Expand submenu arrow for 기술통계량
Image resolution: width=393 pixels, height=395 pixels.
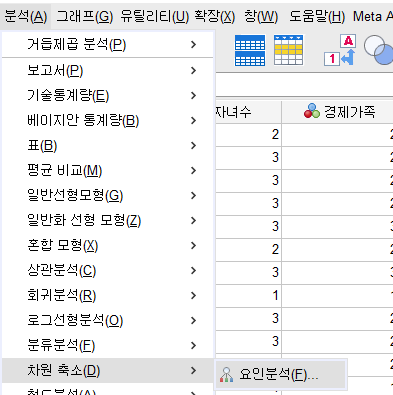point(193,95)
